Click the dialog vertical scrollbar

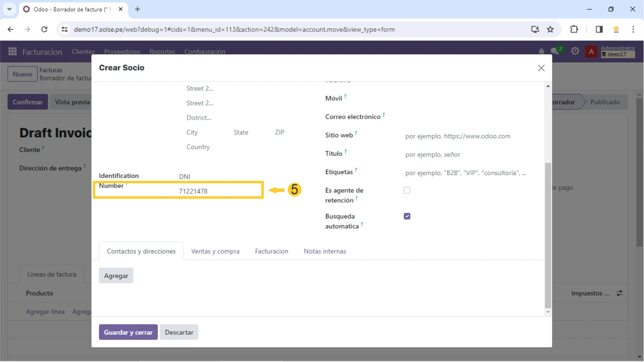tap(548, 235)
